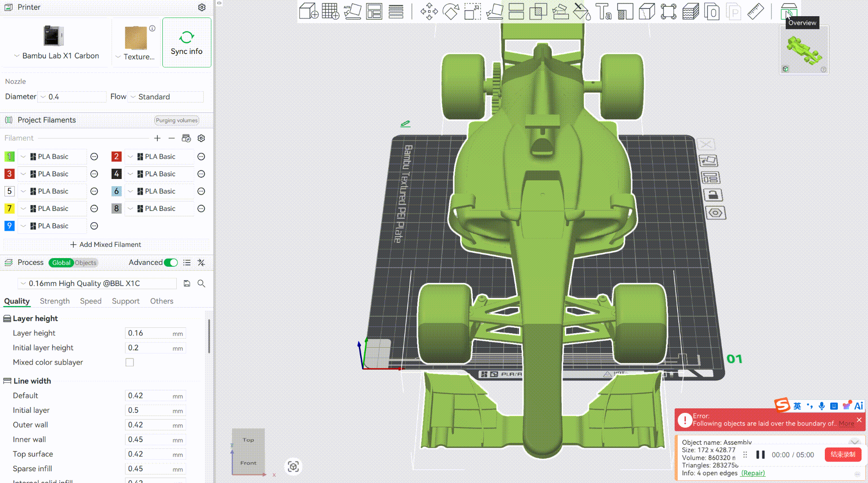The height and width of the screenshot is (483, 868).
Task: Click the Repair link for open edges
Action: coord(753,473)
